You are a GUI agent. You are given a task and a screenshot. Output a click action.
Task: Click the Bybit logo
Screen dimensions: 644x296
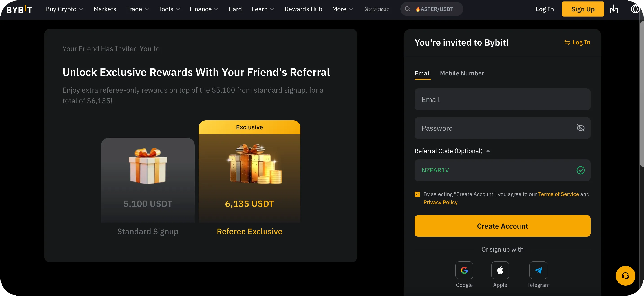(19, 9)
